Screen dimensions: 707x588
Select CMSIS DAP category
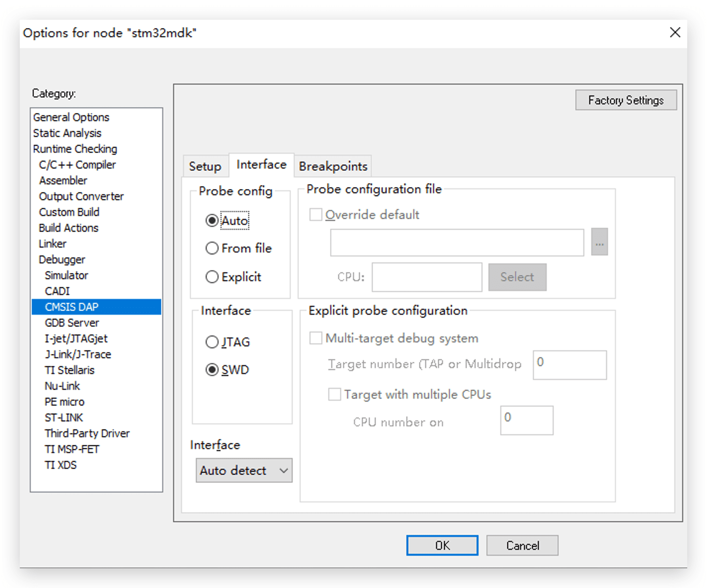tap(96, 307)
